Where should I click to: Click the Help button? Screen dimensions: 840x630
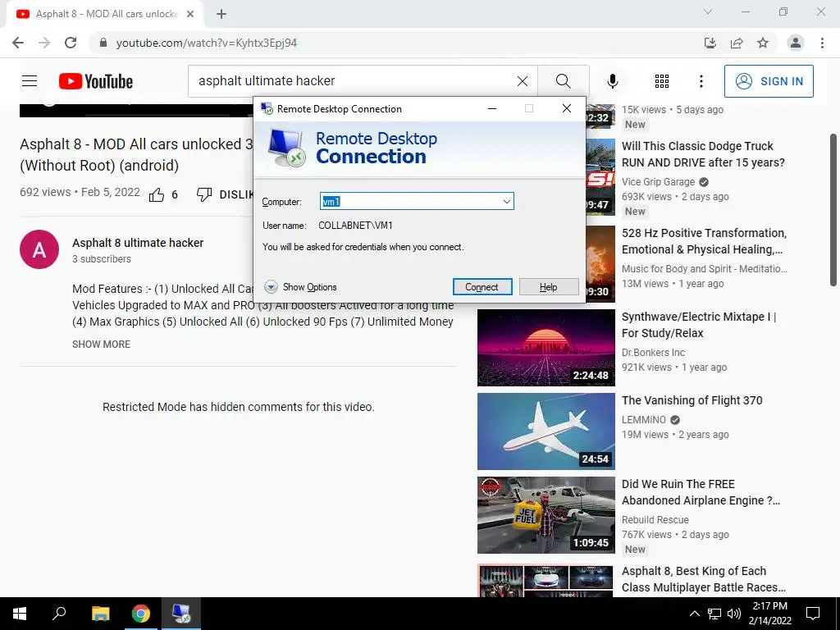tap(548, 286)
